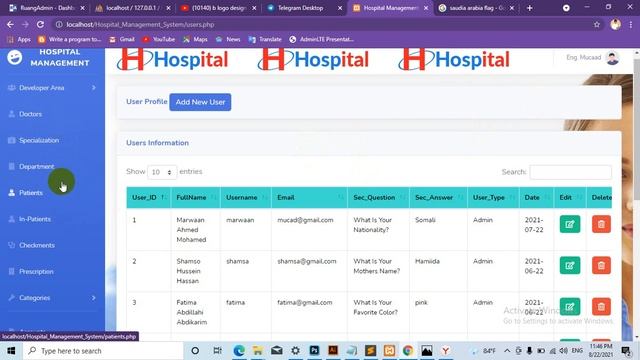640x360 pixels.
Task: Open Microsoft Edge from taskbar
Action: point(239,351)
